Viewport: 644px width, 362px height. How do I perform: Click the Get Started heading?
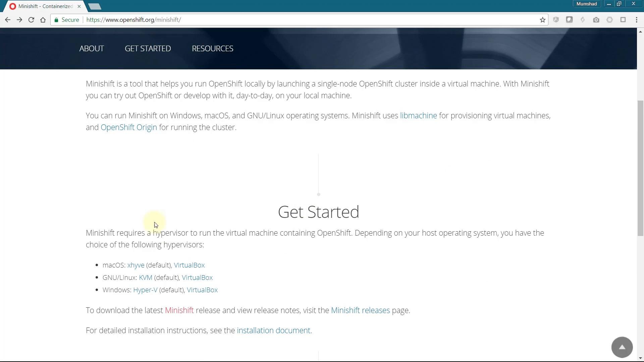click(x=318, y=212)
